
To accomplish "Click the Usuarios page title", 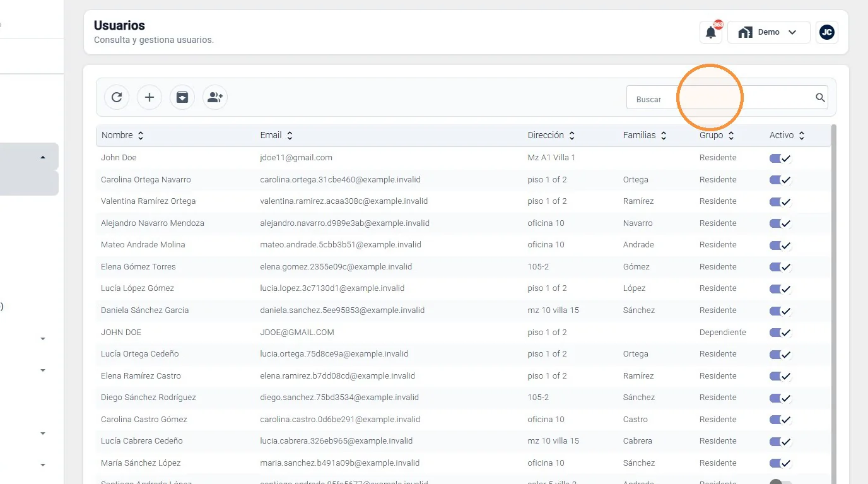I will coord(119,25).
